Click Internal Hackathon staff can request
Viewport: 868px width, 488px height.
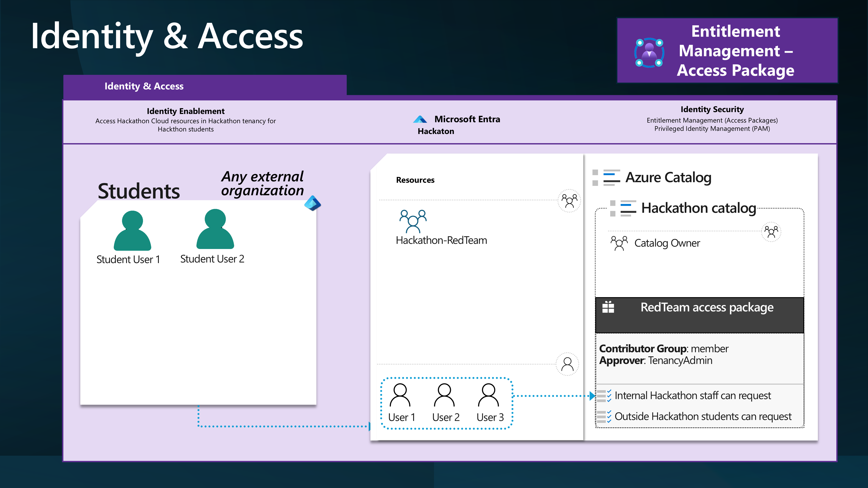click(x=692, y=396)
